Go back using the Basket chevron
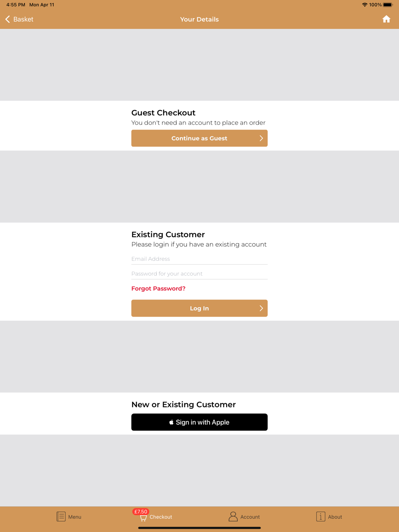Screen dimensions: 399x532 coord(8,19)
